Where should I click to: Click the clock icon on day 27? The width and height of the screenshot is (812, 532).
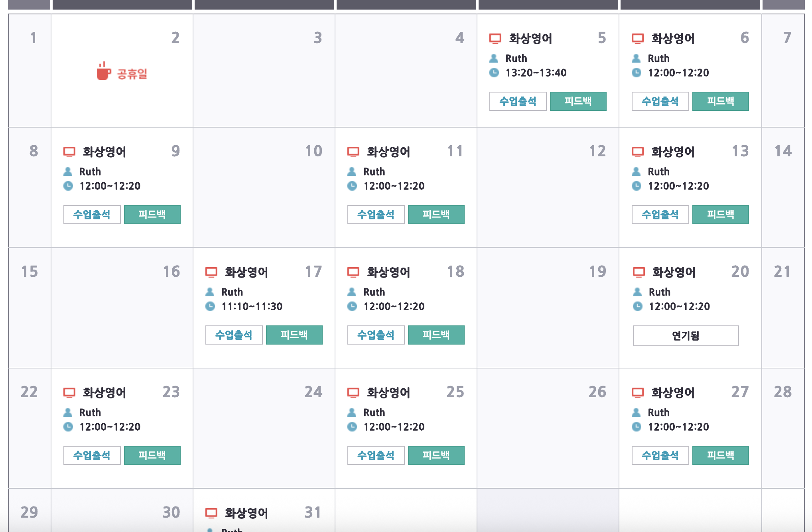point(637,427)
